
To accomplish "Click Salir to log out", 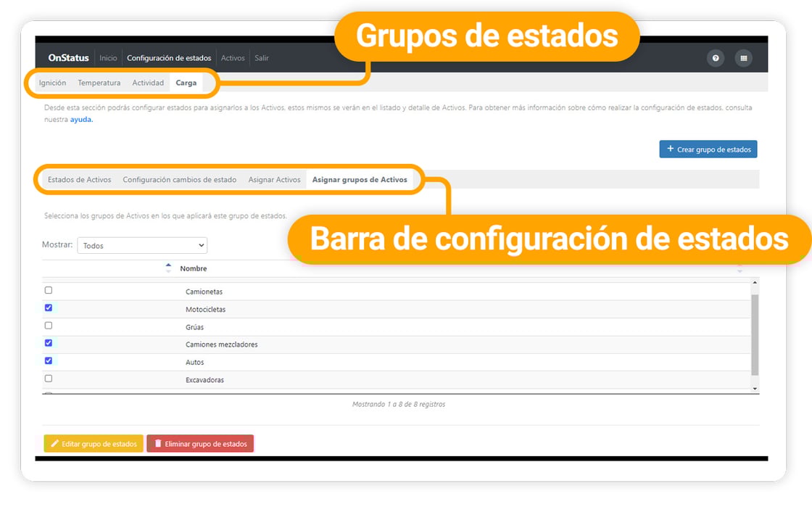I will coord(262,58).
